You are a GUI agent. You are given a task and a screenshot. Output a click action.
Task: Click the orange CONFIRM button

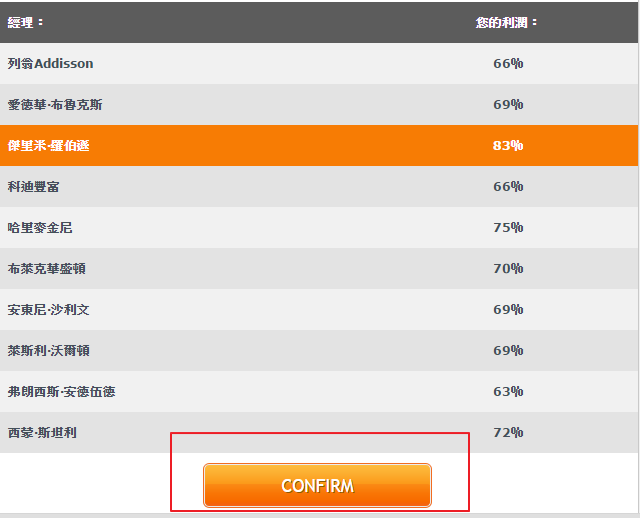click(317, 485)
